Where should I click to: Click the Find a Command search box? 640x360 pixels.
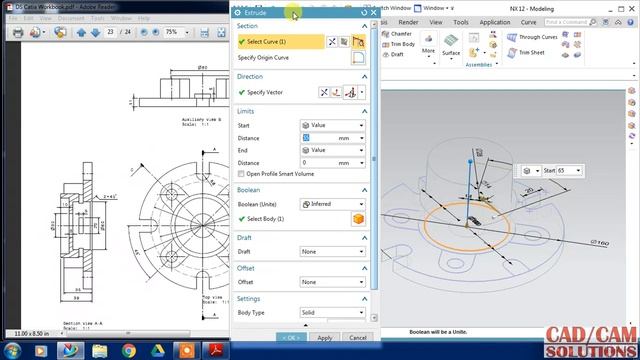pos(567,22)
